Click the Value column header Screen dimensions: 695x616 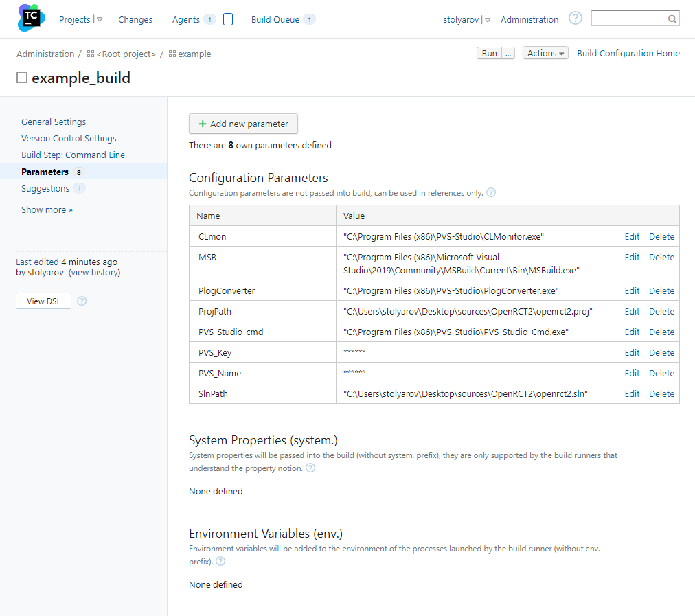tap(508, 216)
